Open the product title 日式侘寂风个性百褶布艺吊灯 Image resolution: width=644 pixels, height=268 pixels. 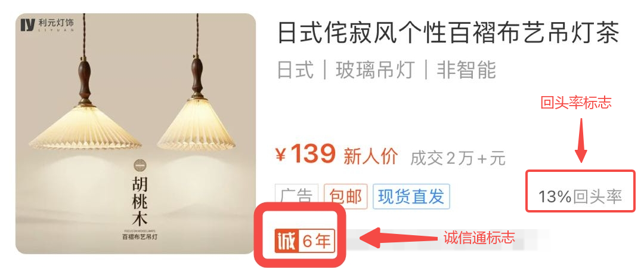[x=448, y=33]
